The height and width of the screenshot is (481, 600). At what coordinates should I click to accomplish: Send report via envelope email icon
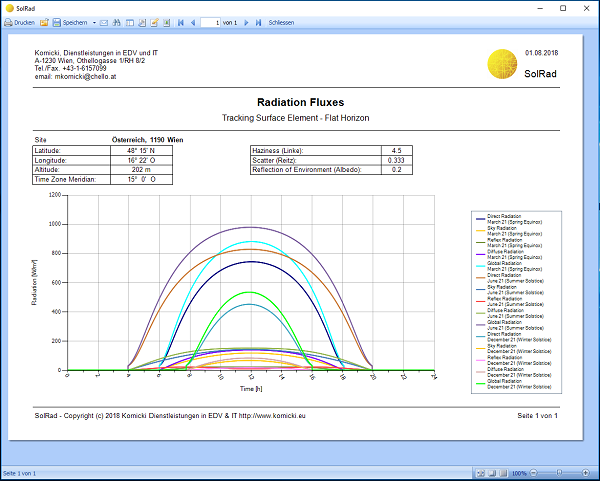[x=104, y=21]
